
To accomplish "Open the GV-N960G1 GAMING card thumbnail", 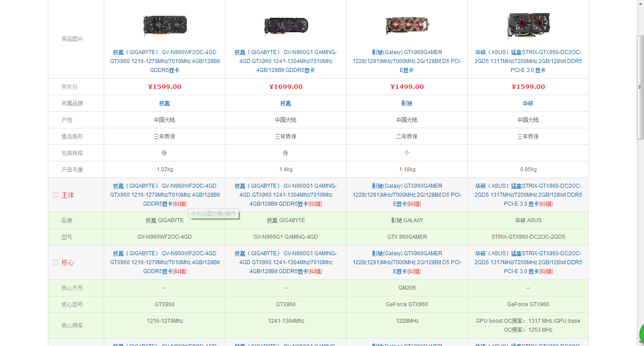I will click(286, 26).
